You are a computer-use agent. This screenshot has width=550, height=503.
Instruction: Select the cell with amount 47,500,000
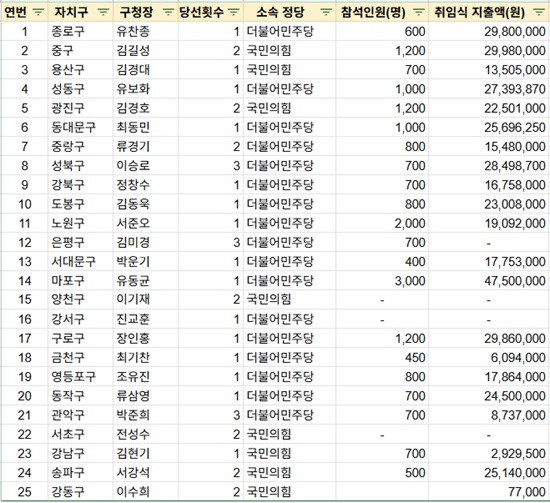tap(489, 281)
